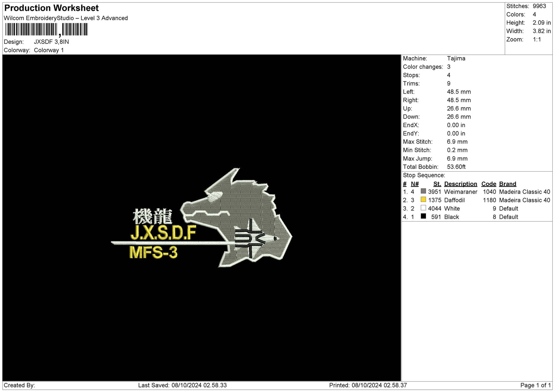This screenshot has width=555, height=392.
Task: Click the code 1180 in Daffodil row
Action: click(x=489, y=200)
